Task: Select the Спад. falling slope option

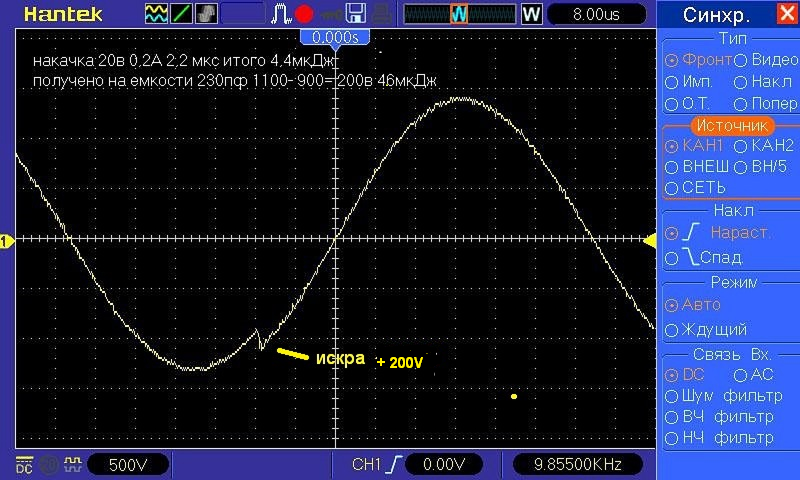Action: 704,257
